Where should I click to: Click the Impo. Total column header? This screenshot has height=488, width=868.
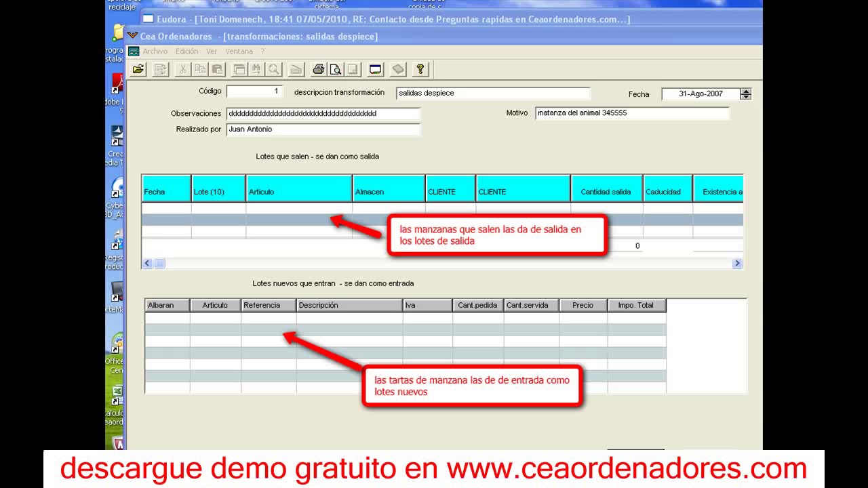coord(637,306)
